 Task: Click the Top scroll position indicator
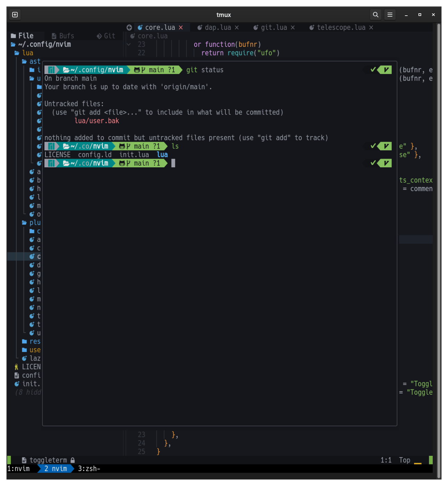(x=405, y=460)
